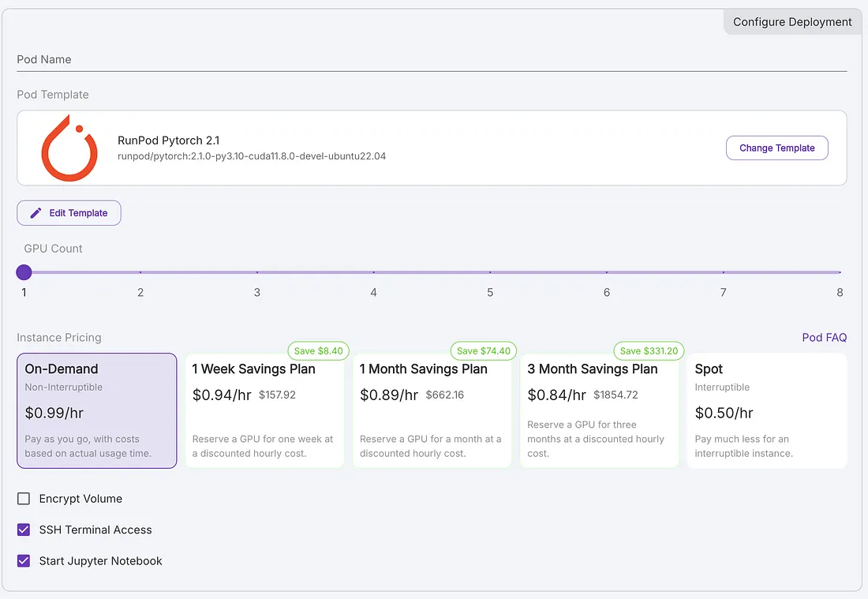Uncheck SSH Terminal Access checkbox
Image resolution: width=868 pixels, height=599 pixels.
point(24,530)
